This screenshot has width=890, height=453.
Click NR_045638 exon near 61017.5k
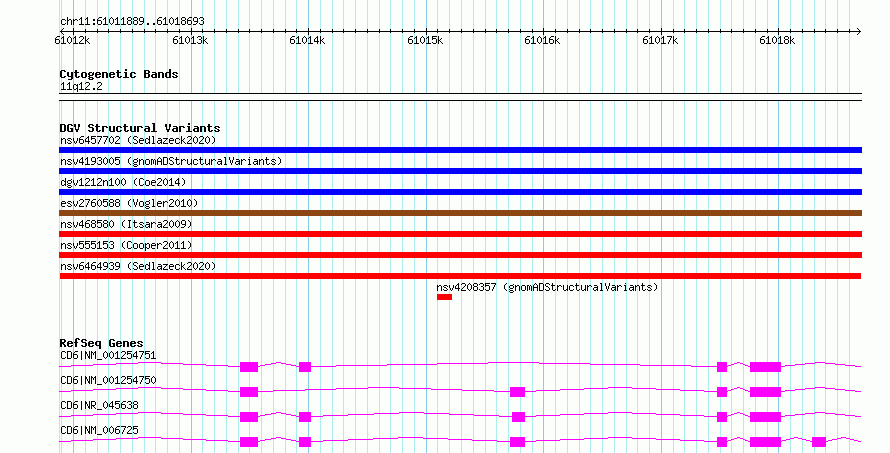click(722, 417)
